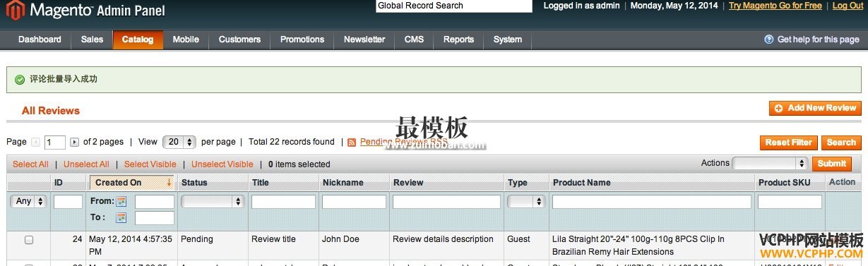Open the Reports menu
Viewport: 868px width, 266px height.
point(458,40)
